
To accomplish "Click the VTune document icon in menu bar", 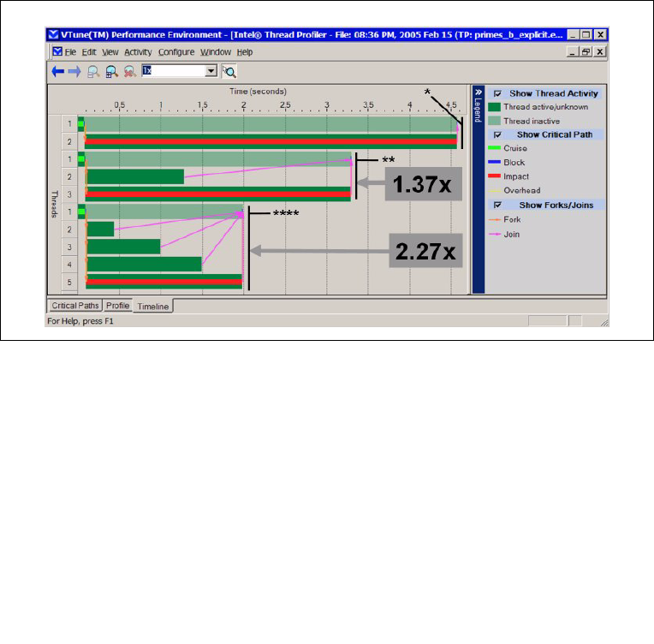I will (x=57, y=51).
